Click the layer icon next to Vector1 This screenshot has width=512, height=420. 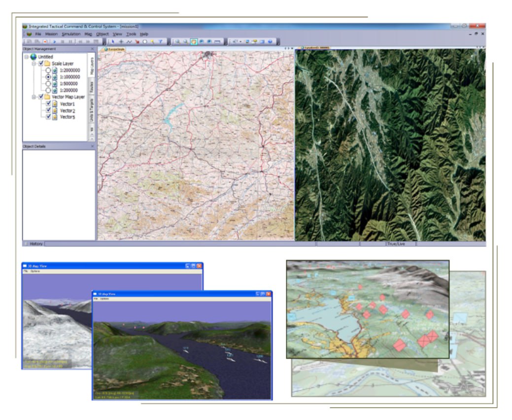[x=55, y=104]
